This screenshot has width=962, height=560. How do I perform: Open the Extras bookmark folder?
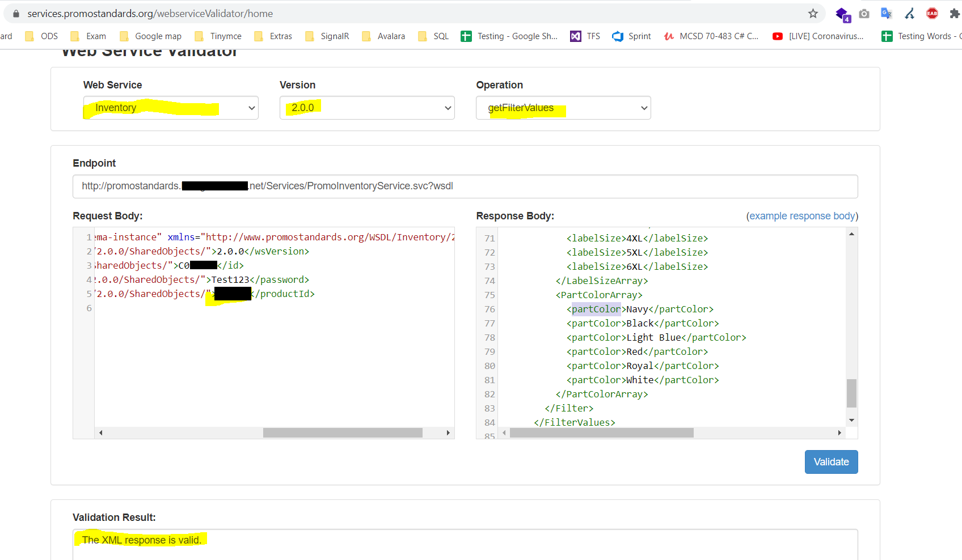point(273,36)
